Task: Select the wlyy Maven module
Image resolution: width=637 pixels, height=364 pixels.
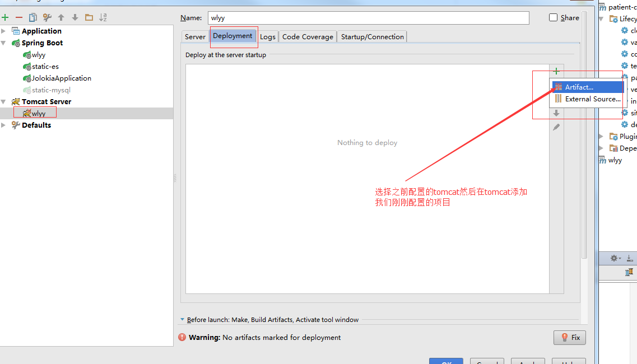Action: coord(615,160)
